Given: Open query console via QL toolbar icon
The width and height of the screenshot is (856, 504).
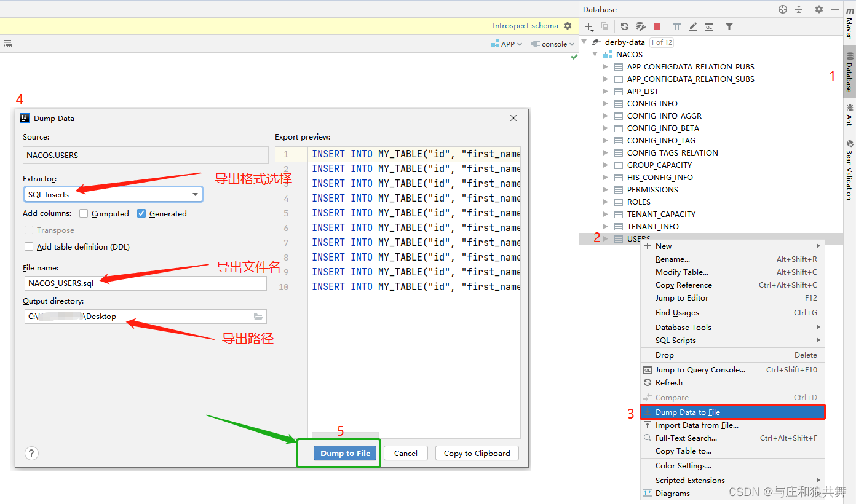Looking at the screenshot, I should [x=709, y=26].
